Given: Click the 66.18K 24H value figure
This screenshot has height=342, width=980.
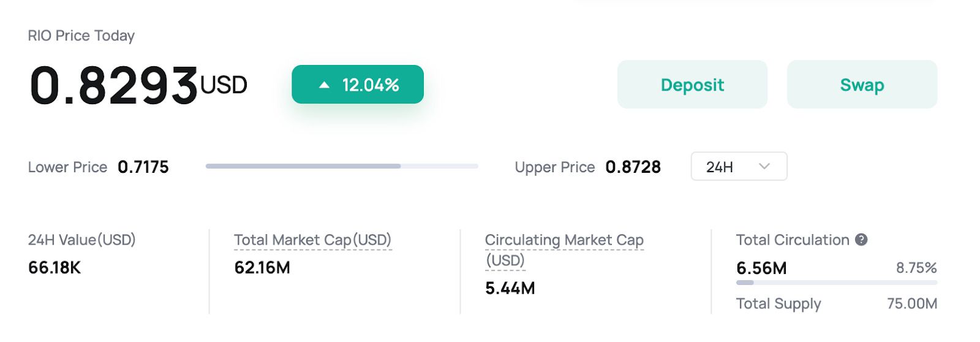Looking at the screenshot, I should (x=55, y=268).
